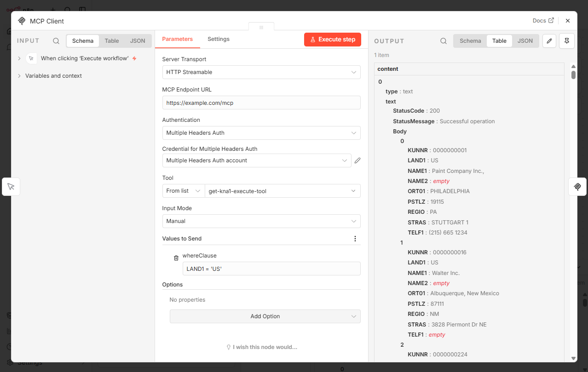Click KUNNR value 0000000016
This screenshot has width=588, height=372.
tap(450, 252)
